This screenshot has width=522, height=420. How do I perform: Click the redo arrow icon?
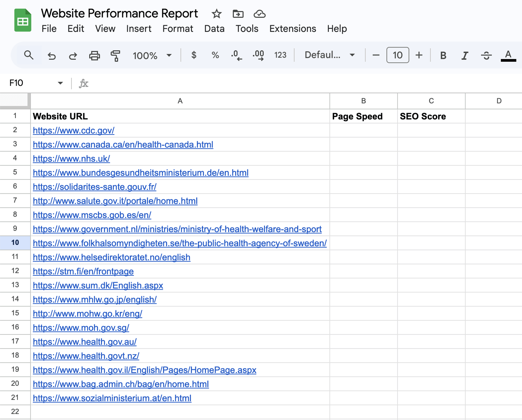pyautogui.click(x=73, y=55)
